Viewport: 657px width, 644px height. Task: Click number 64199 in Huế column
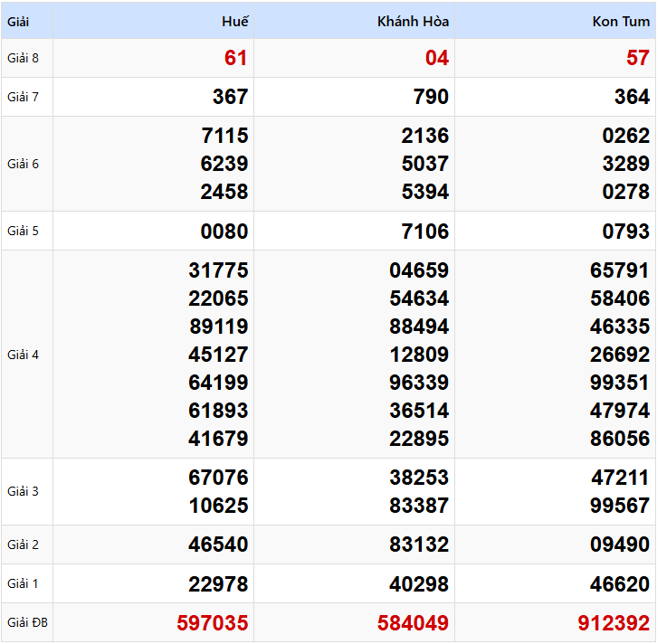[218, 383]
